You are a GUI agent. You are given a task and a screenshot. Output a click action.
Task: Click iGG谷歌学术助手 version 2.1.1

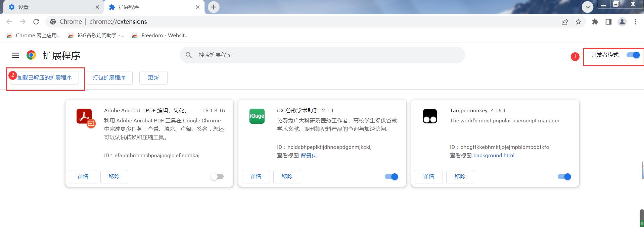click(x=328, y=111)
